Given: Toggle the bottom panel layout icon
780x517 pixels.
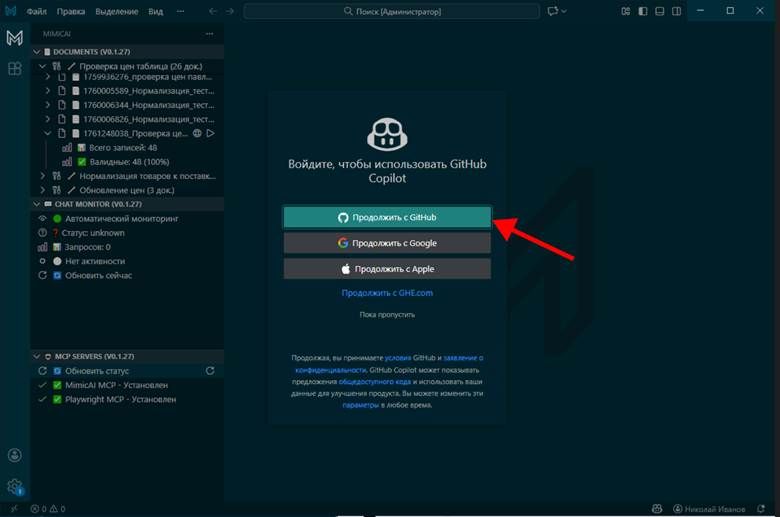Looking at the screenshot, I should pos(660,11).
